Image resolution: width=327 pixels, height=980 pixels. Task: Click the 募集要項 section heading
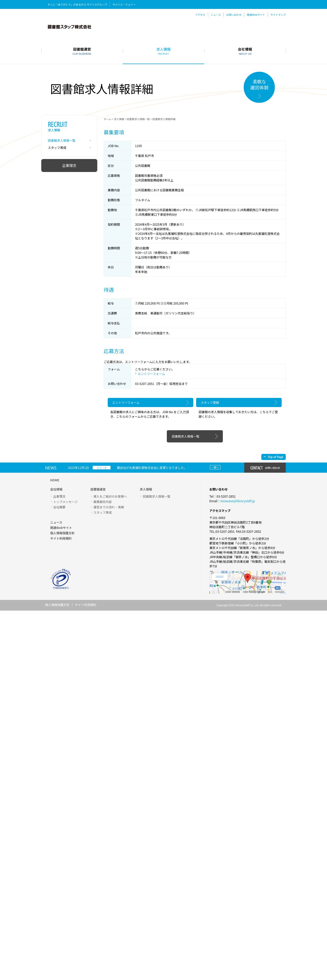pyautogui.click(x=114, y=132)
